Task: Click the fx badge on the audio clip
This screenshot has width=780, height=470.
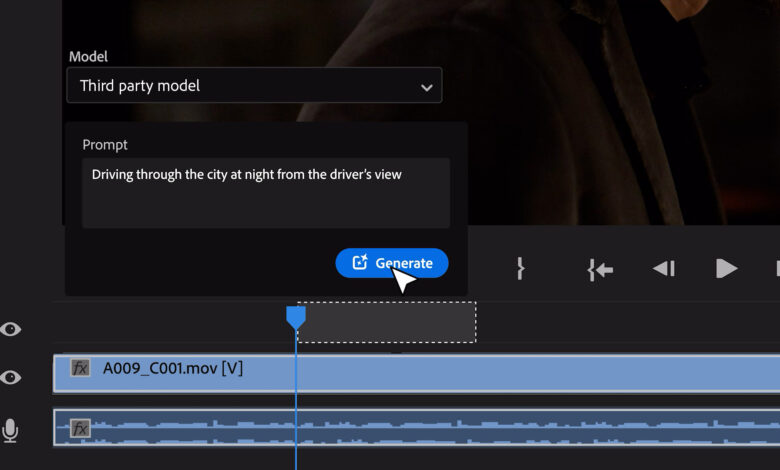Action: pos(80,428)
